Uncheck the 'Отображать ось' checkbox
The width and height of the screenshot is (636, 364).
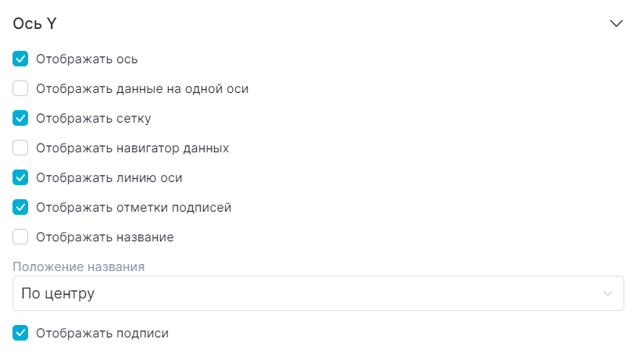click(21, 59)
